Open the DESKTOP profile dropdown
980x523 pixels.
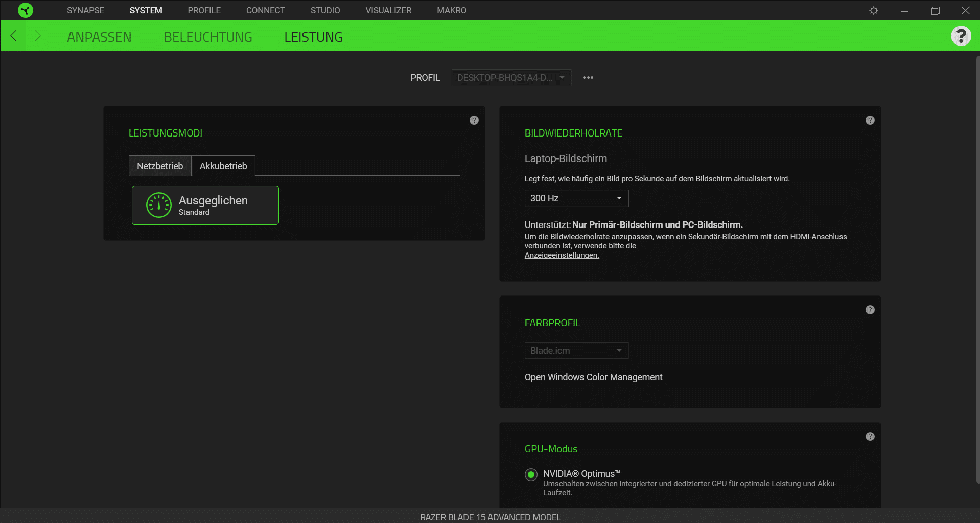tap(511, 78)
